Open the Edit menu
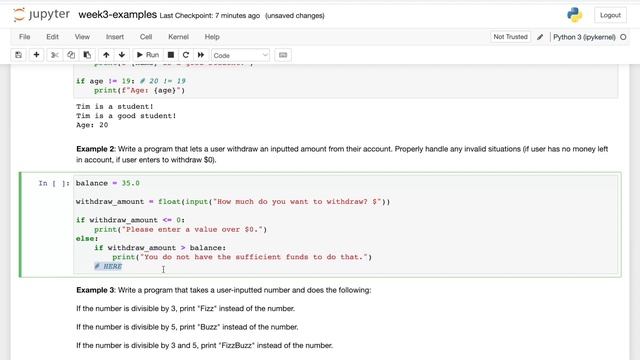This screenshot has width=640, height=360. tap(52, 37)
